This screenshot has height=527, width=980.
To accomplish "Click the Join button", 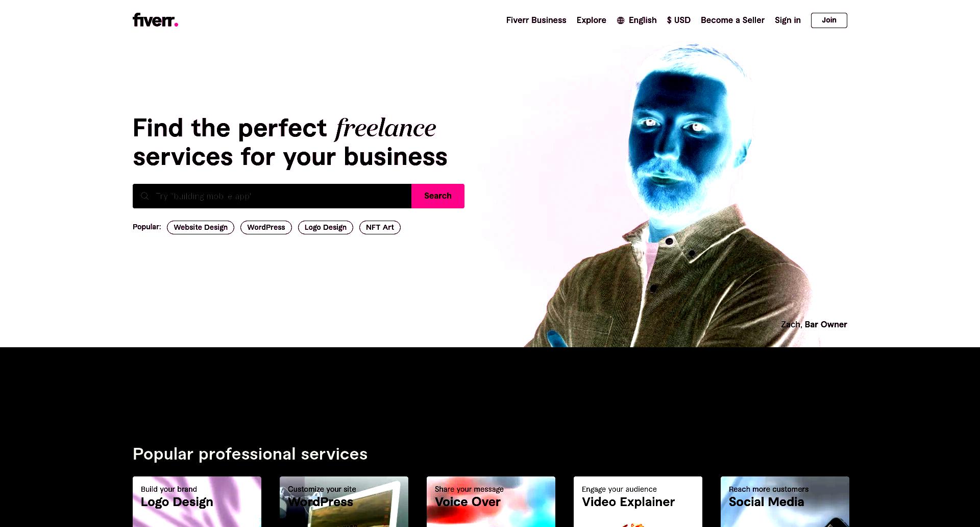I will [x=829, y=20].
